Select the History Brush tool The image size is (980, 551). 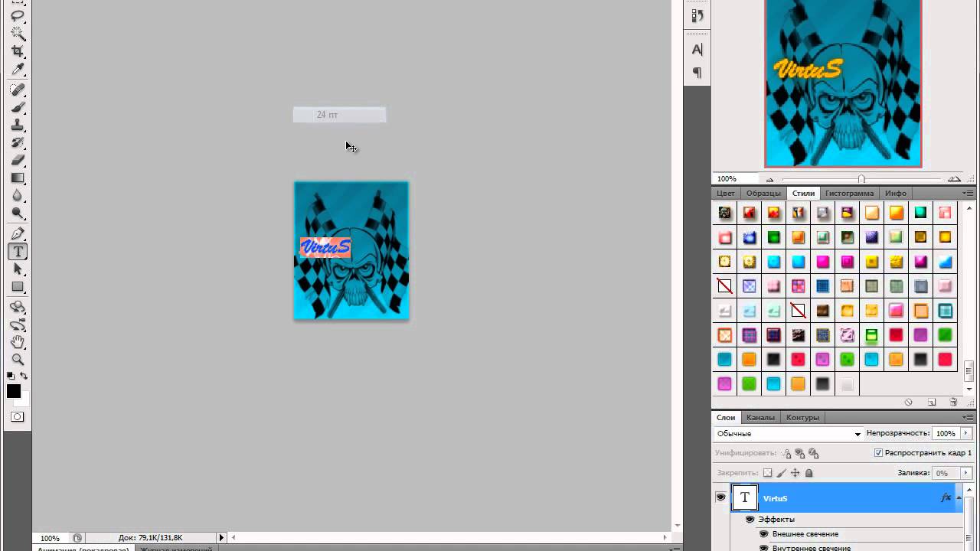pos(18,142)
